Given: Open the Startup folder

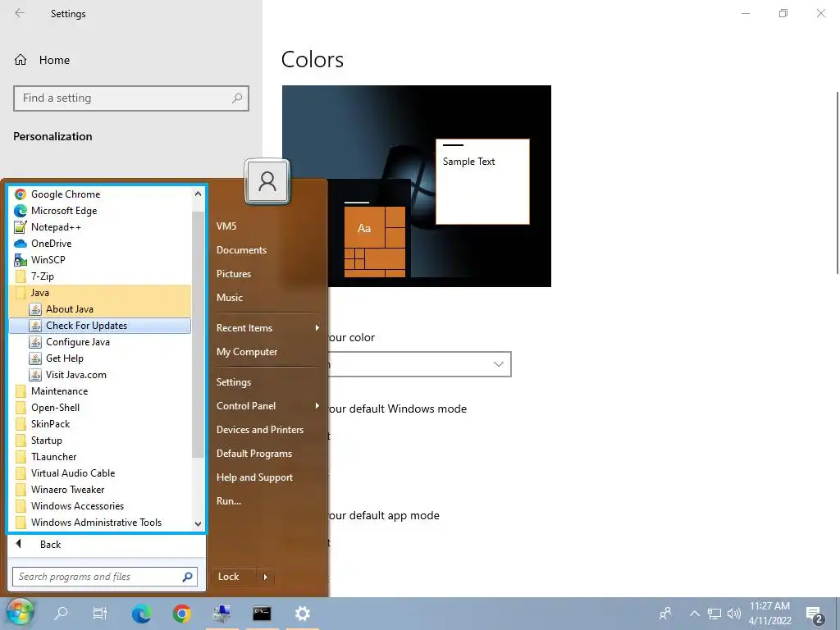Looking at the screenshot, I should tap(99, 441).
